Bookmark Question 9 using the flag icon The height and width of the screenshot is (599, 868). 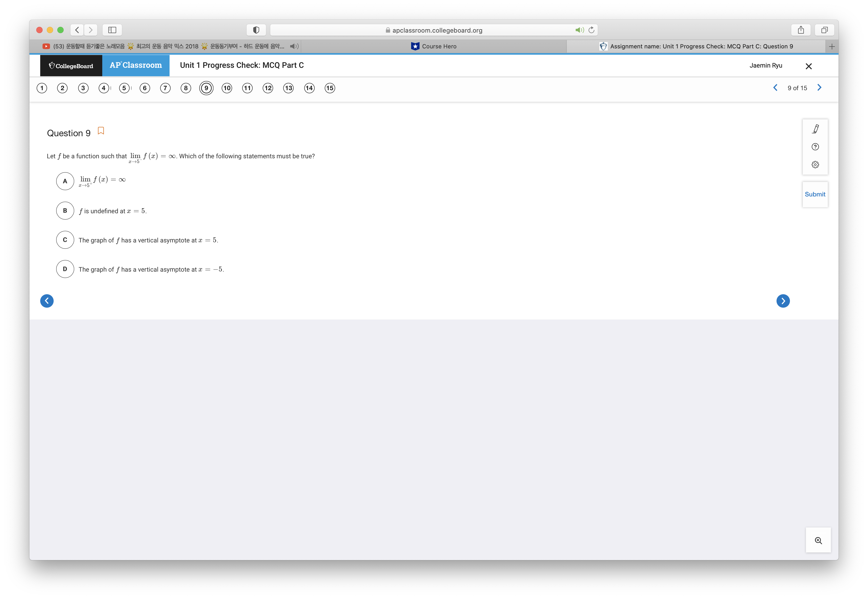[x=100, y=131]
